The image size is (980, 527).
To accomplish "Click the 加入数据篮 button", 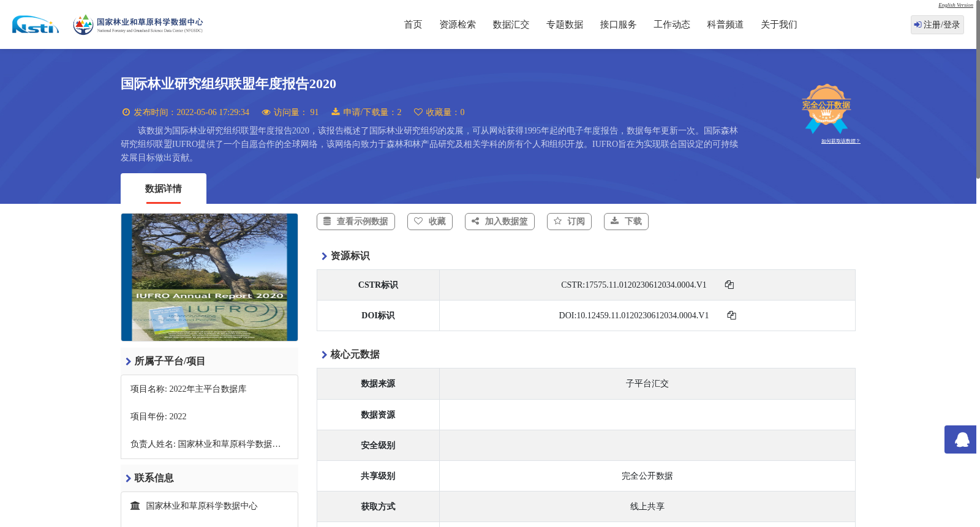I will point(500,222).
